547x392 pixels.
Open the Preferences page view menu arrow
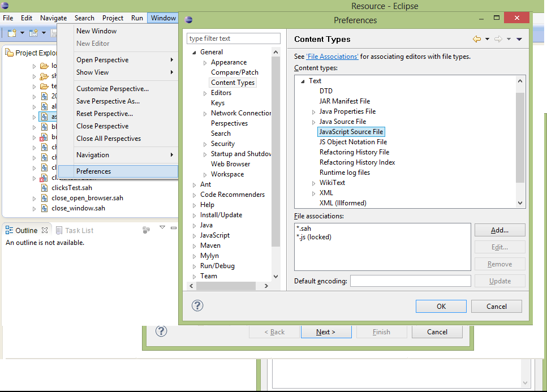point(519,39)
